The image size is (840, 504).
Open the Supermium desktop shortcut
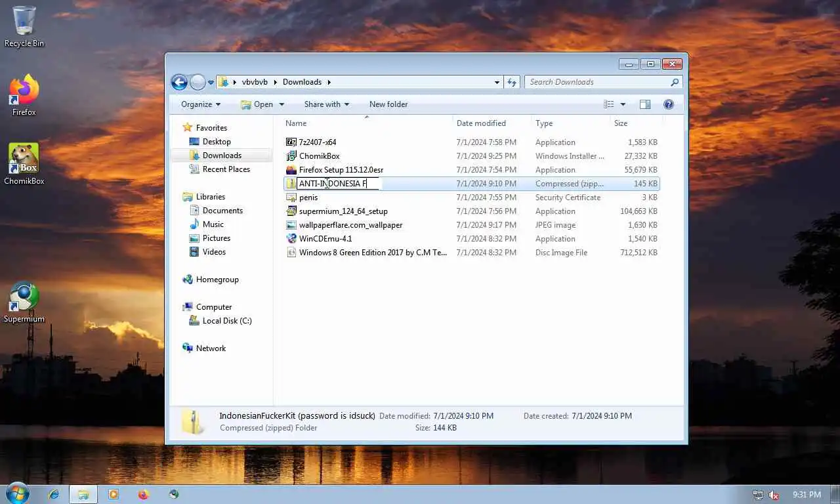24,303
